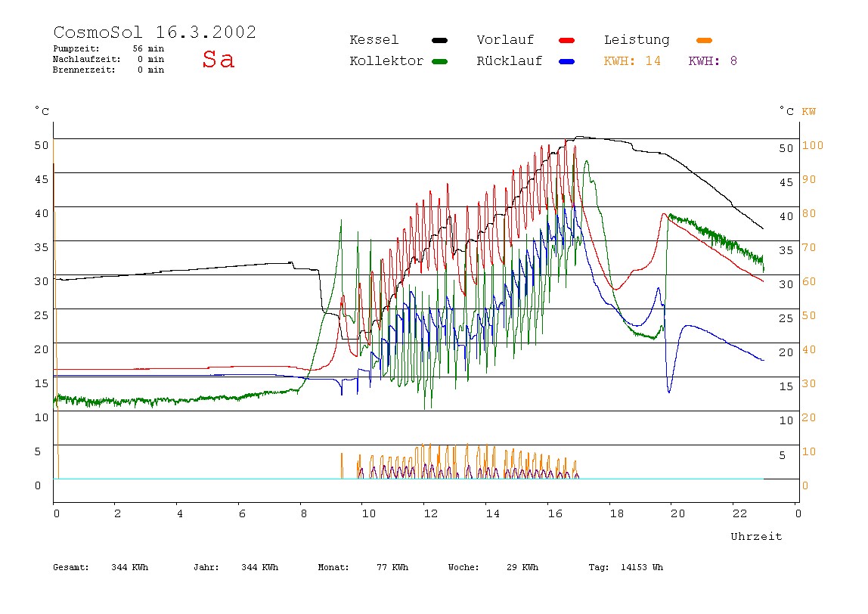
Task: Select the purple "KWH: 8" reading
Action: pos(712,61)
